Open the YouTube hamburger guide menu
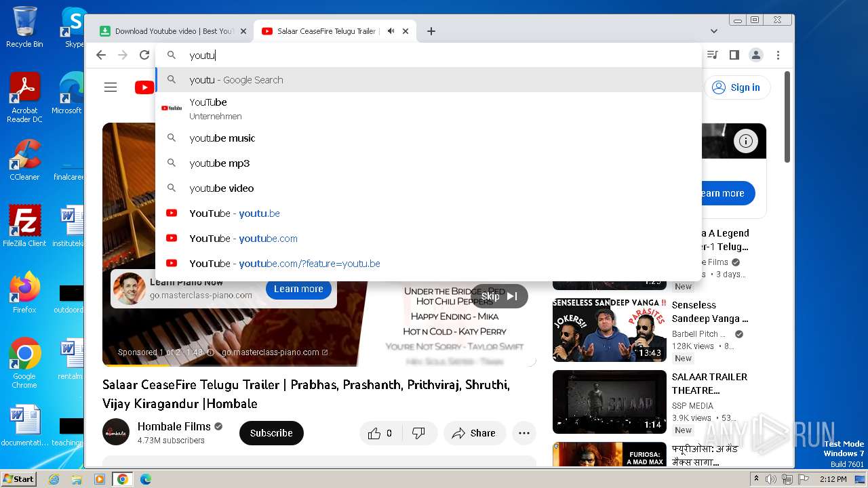 pyautogui.click(x=111, y=87)
